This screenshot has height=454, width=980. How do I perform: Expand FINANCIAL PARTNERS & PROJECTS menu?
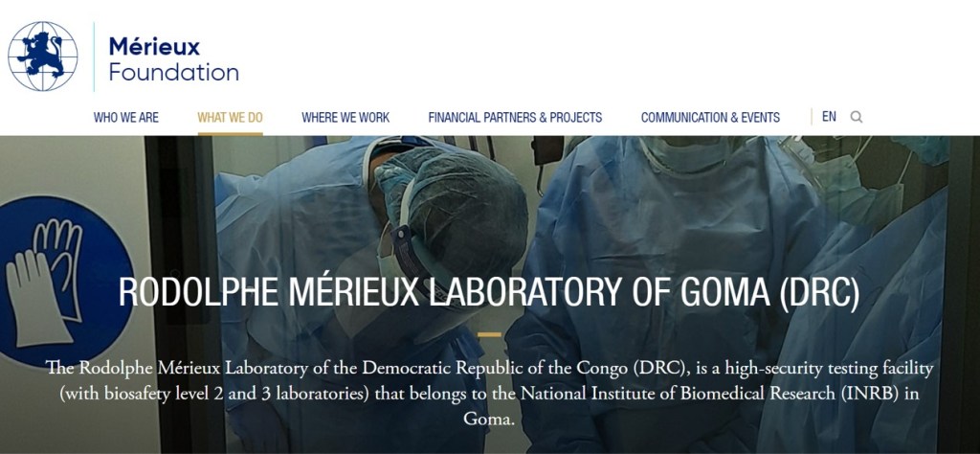click(515, 118)
